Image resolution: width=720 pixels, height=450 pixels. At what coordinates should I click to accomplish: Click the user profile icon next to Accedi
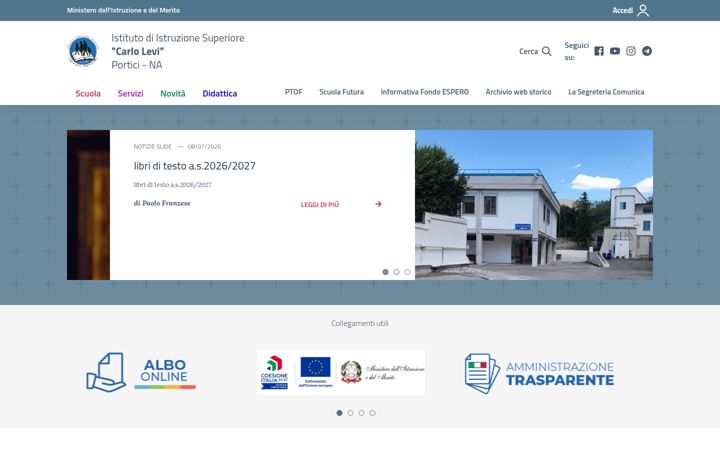(x=643, y=10)
